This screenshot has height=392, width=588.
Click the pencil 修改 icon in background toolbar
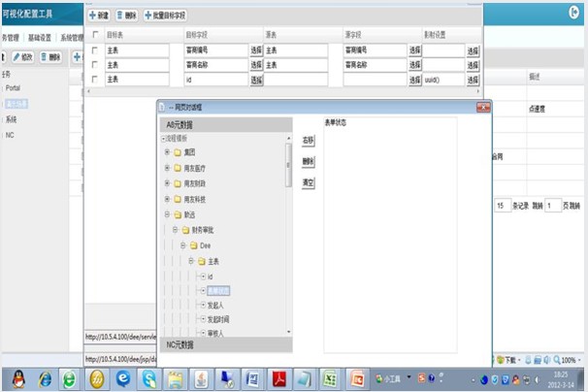coord(16,57)
